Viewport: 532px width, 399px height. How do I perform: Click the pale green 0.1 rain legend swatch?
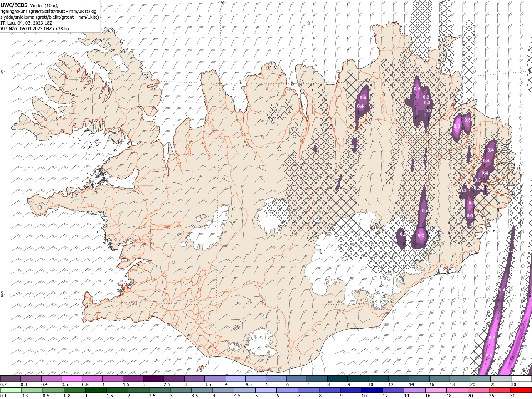[x=11, y=390]
